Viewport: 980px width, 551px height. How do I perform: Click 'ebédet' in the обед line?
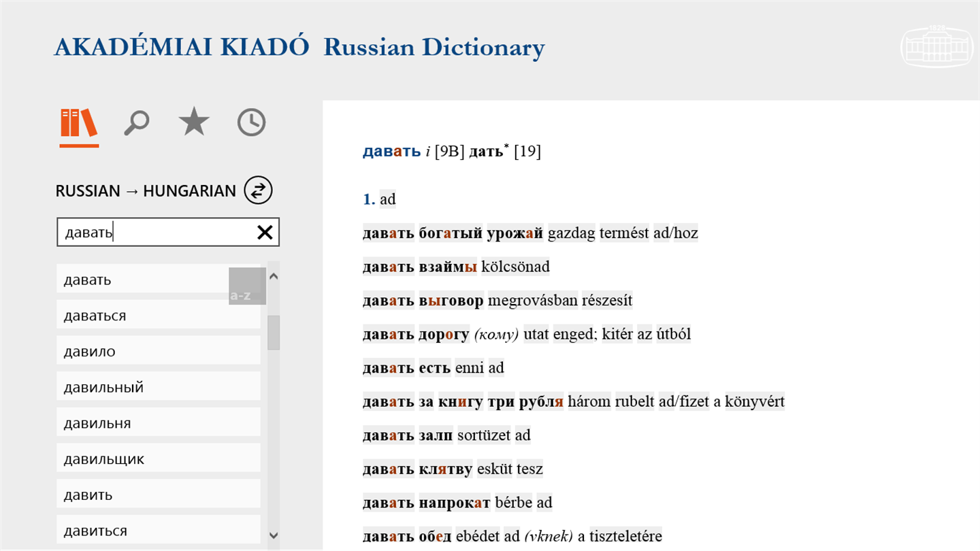tap(478, 536)
